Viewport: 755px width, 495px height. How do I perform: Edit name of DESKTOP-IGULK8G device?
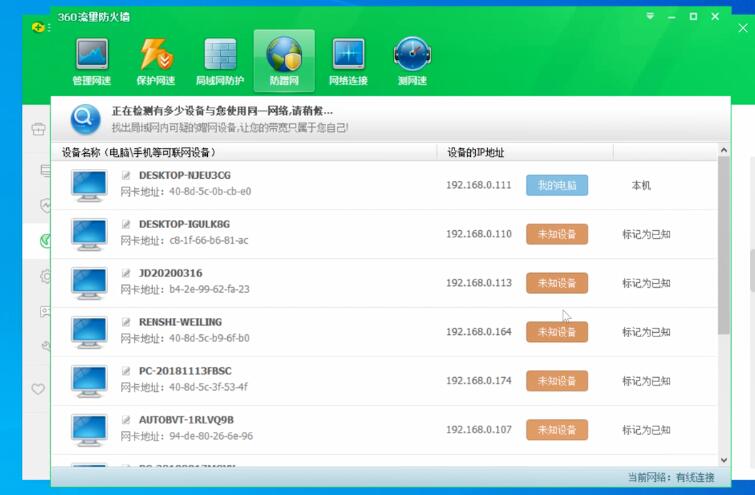[126, 224]
